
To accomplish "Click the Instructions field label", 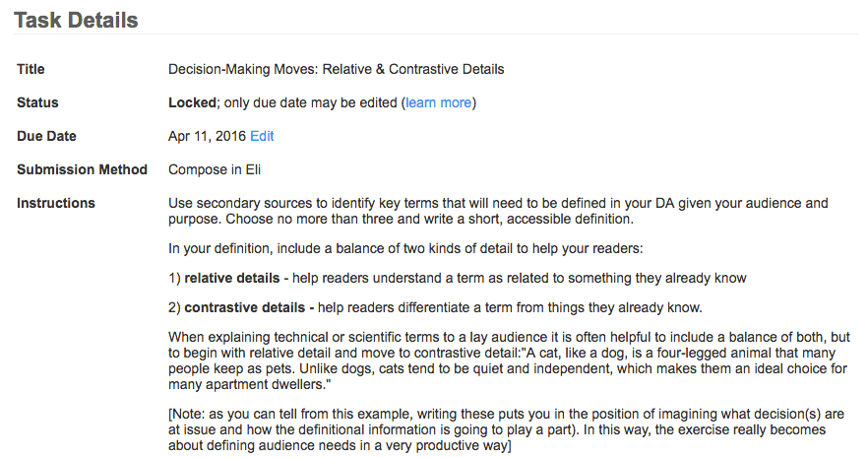I will point(56,203).
